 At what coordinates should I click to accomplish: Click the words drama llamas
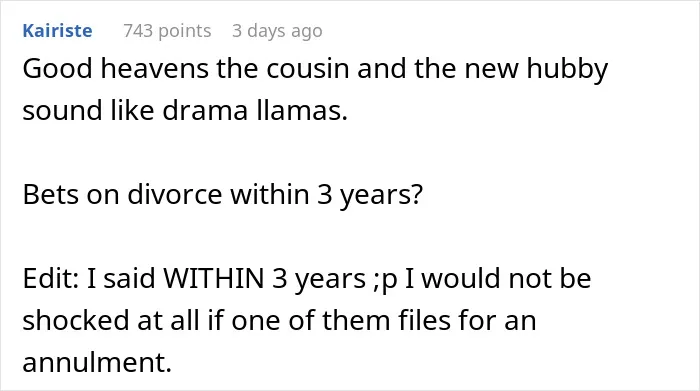click(x=254, y=110)
